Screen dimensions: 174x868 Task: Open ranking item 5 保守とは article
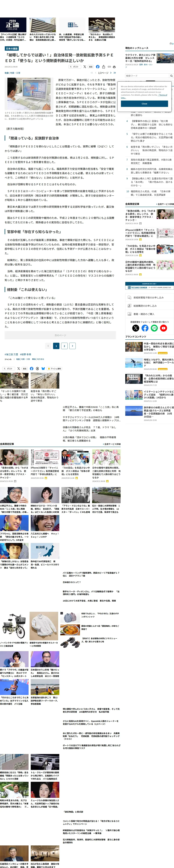(x=151, y=137)
